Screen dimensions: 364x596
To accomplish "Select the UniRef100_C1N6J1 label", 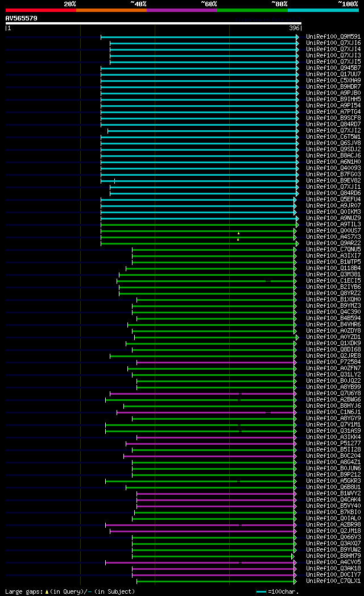I will [x=333, y=412].
